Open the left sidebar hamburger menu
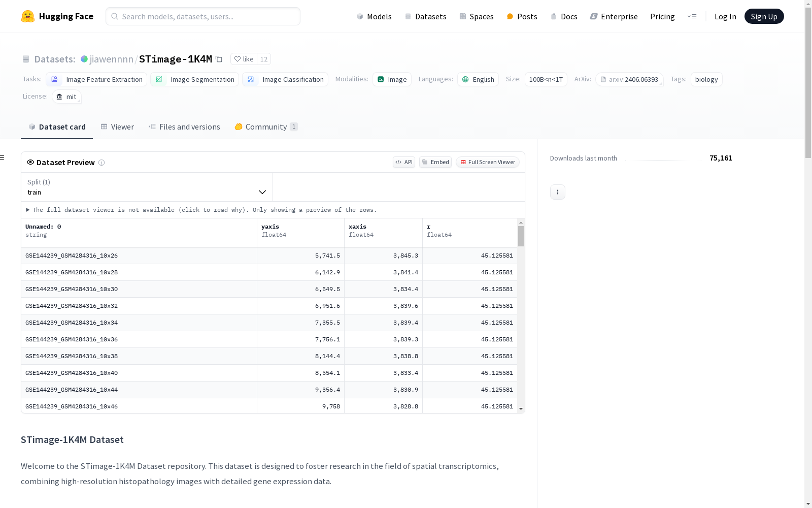The width and height of the screenshot is (812, 508). (x=2, y=157)
